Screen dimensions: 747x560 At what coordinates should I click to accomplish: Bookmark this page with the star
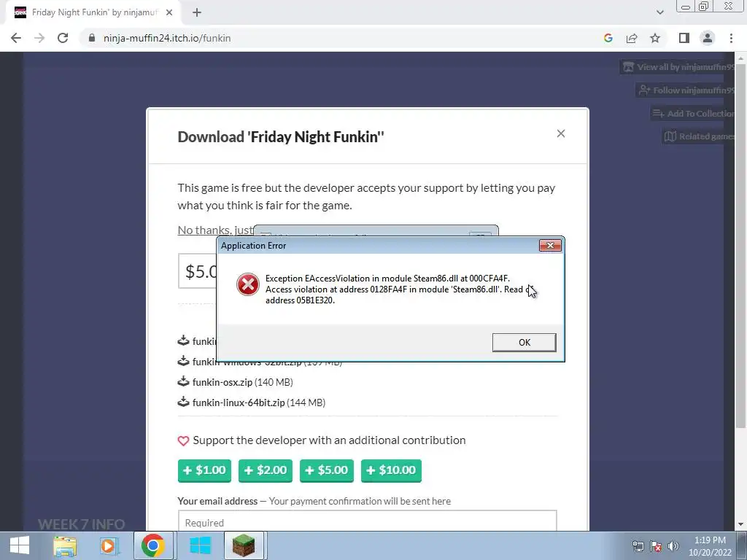click(x=655, y=38)
